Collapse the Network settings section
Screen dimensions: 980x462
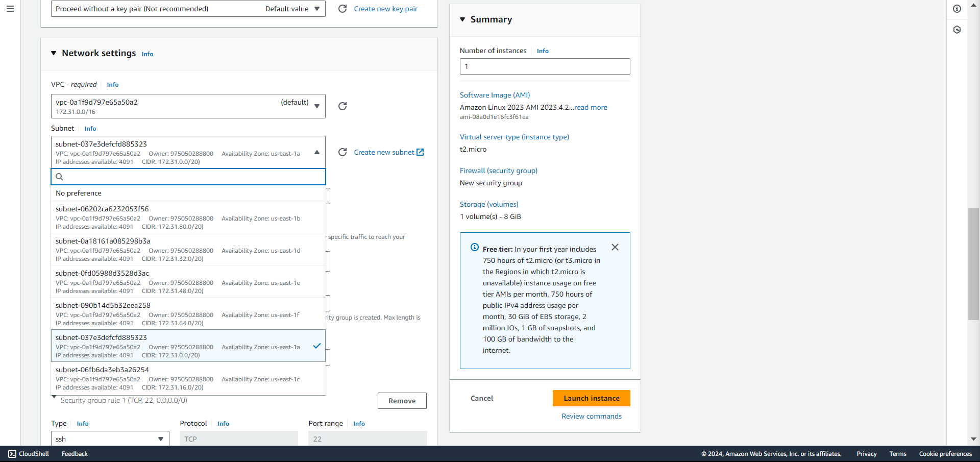[x=54, y=53]
